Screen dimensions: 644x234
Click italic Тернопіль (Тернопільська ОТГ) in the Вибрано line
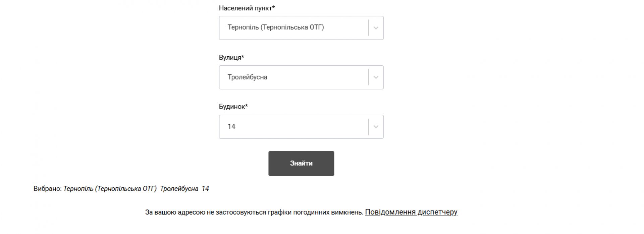[110, 189]
